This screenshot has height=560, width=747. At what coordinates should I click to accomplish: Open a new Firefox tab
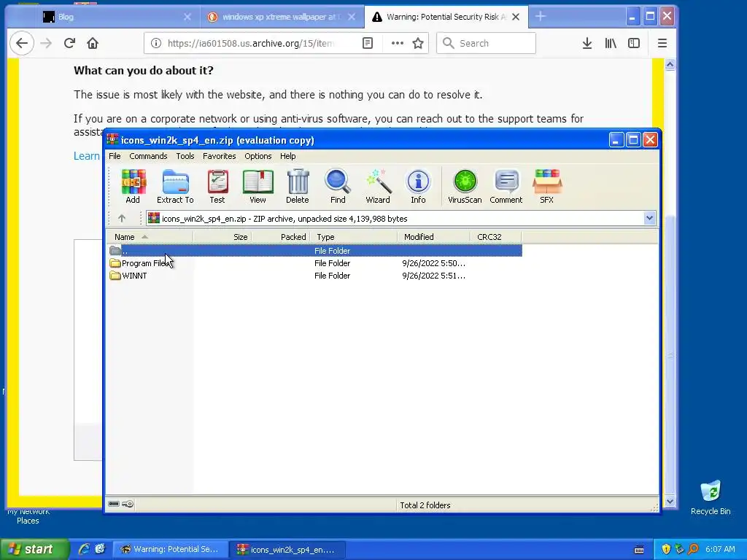(x=541, y=17)
